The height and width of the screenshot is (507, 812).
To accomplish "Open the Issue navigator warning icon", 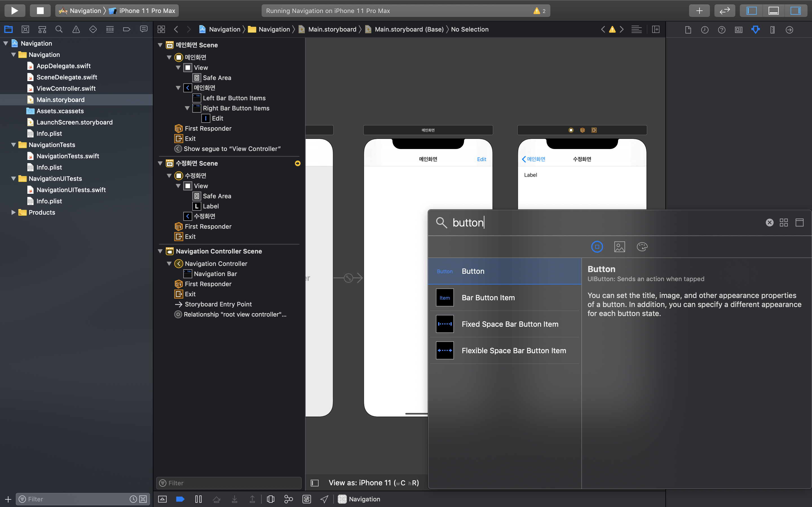I will tap(76, 30).
